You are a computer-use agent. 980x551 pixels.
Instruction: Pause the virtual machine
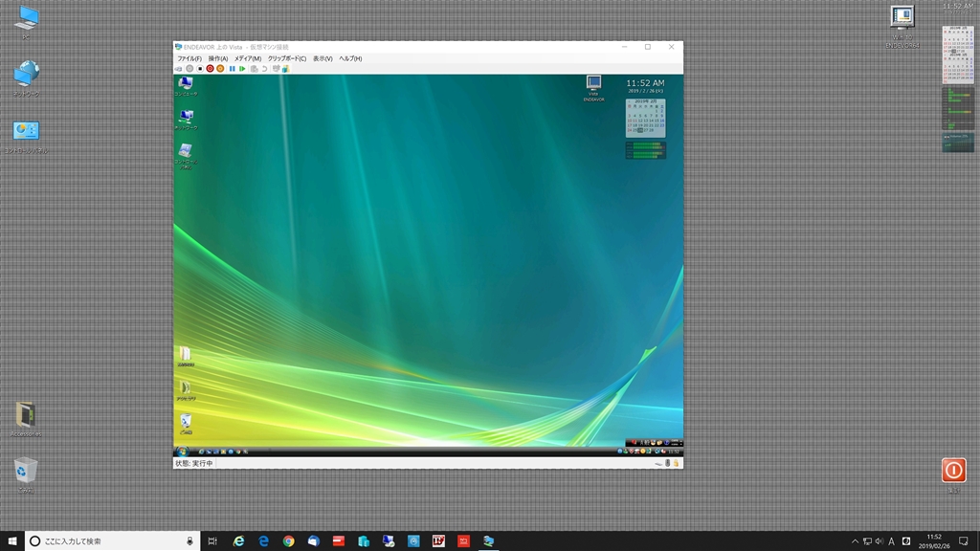pos(232,69)
